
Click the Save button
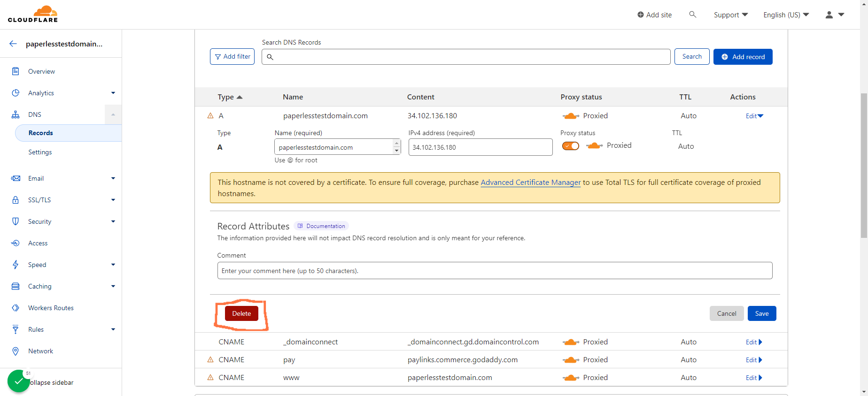click(762, 313)
